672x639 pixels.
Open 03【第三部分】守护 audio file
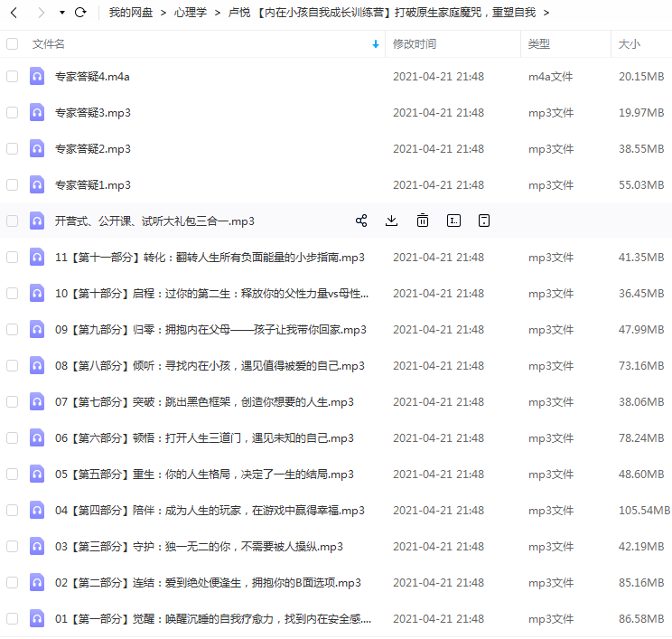click(199, 547)
